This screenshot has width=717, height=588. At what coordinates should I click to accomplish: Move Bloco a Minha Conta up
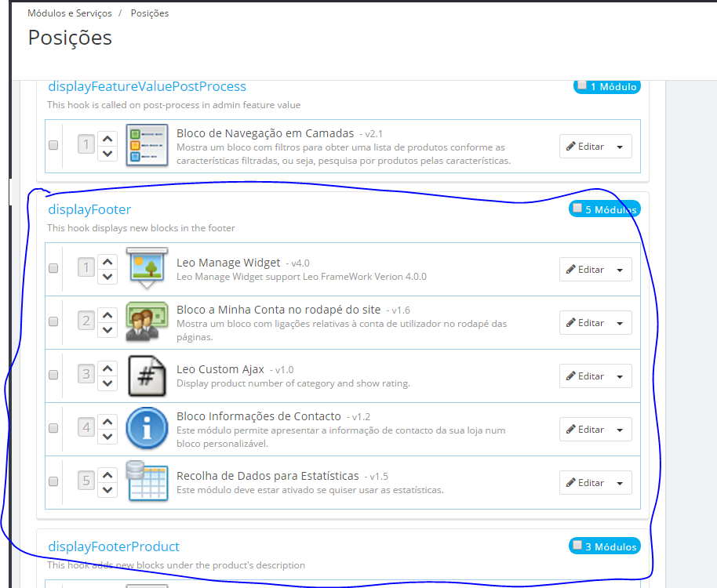pos(107,315)
